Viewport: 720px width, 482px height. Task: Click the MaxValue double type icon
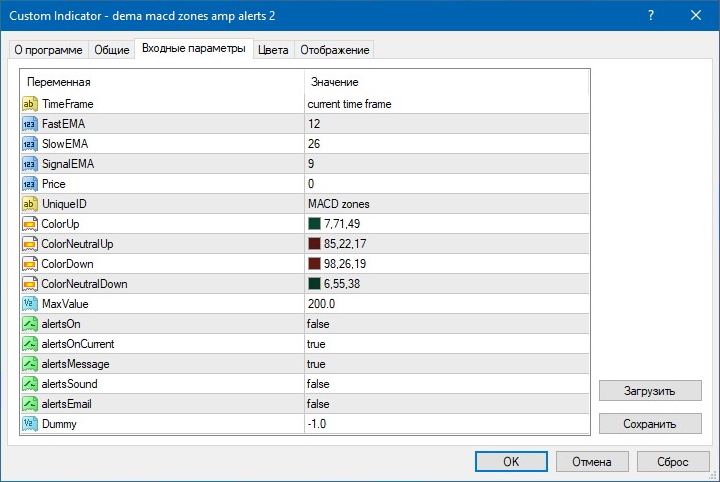tap(30, 304)
